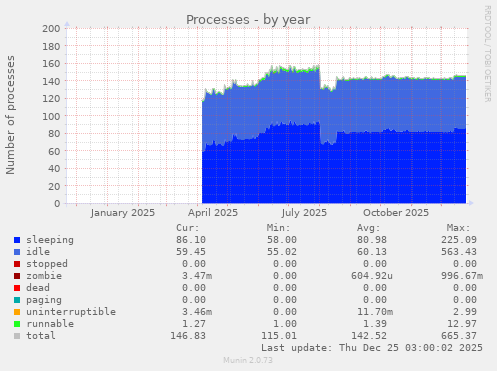Click runnable average value 1.39
This screenshot has width=497, height=371.
tap(375, 324)
